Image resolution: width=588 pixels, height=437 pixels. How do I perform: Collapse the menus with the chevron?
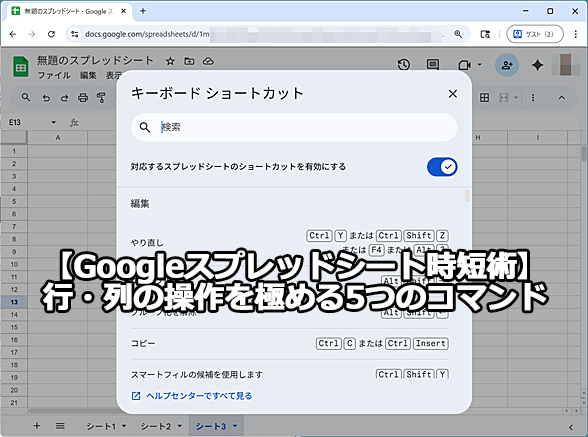coord(561,98)
